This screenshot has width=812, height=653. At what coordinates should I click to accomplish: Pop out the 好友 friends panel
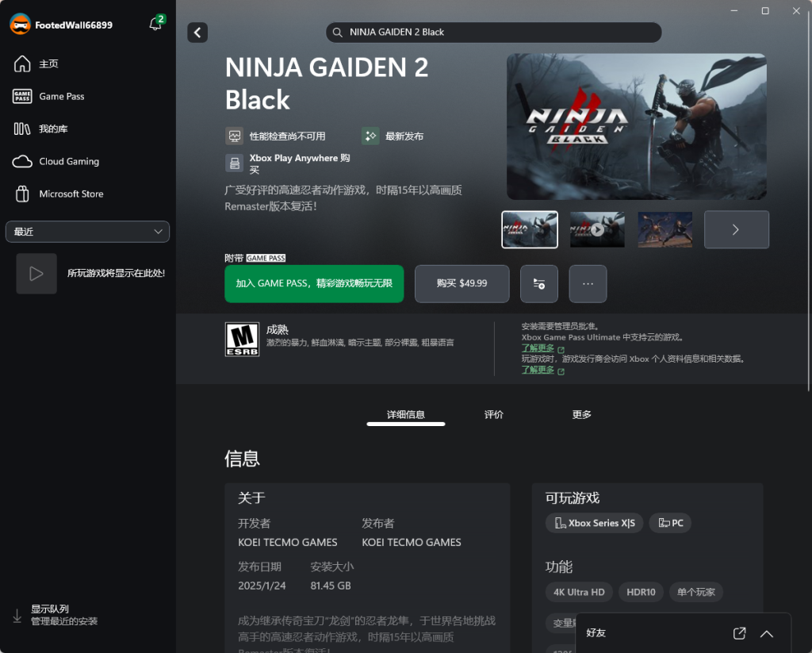740,633
